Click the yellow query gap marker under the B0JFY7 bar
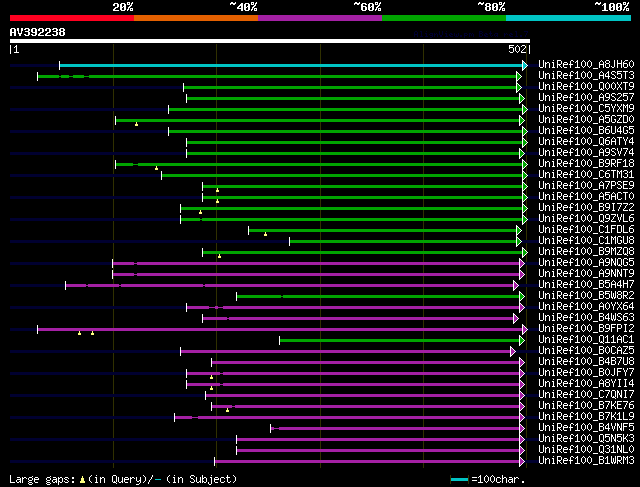 [211, 377]
